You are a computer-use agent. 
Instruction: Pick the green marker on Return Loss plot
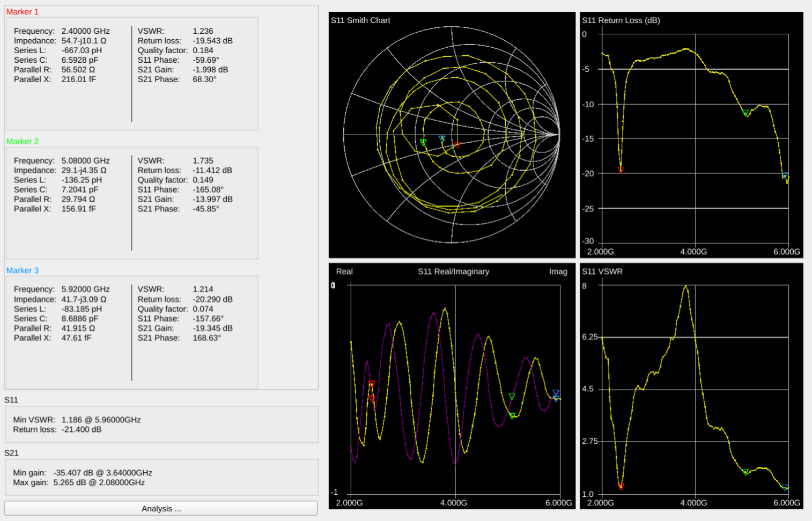pos(745,113)
